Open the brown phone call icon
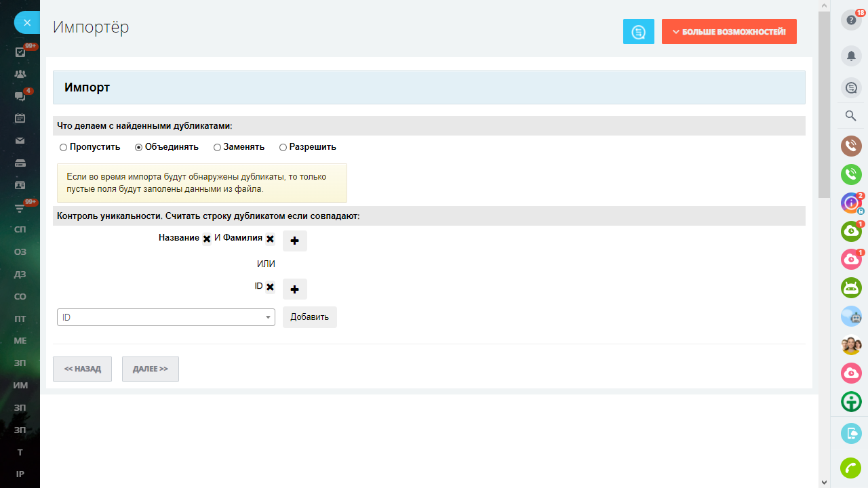This screenshot has width=868, height=488. (x=851, y=146)
